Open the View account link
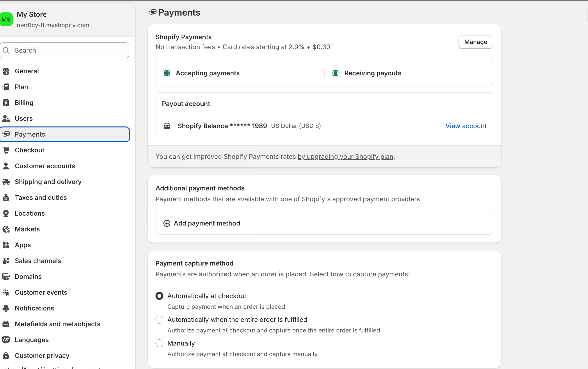 click(466, 126)
